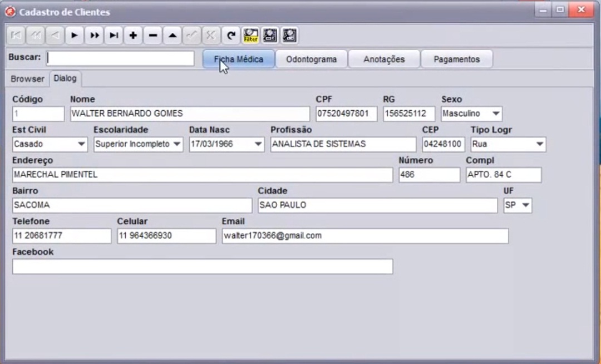Expand the Escolaridade combo box
Screen dimensions: 601x364
click(177, 144)
